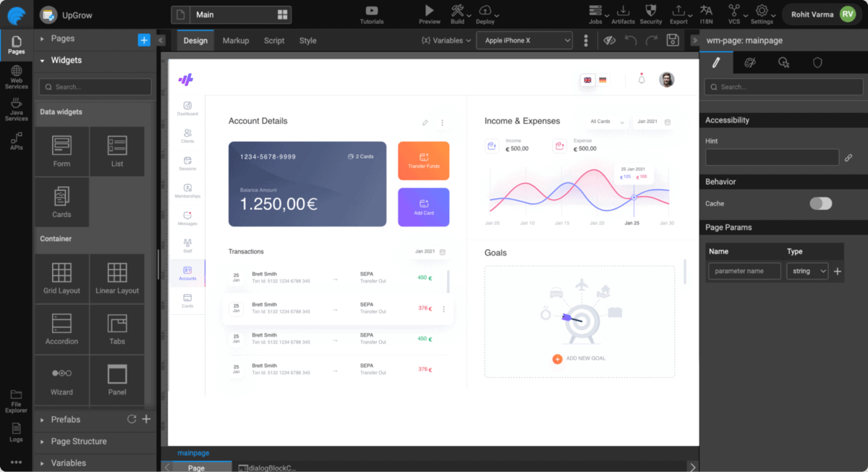Screen dimensions: 868x472
Task: Toggle widget visibility eye icon in canvas toolbar
Action: point(608,41)
